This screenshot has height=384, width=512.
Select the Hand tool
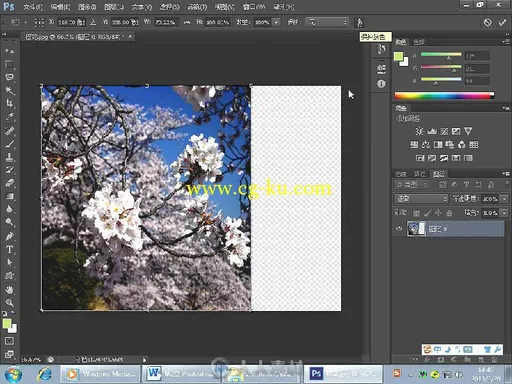[x=9, y=290]
